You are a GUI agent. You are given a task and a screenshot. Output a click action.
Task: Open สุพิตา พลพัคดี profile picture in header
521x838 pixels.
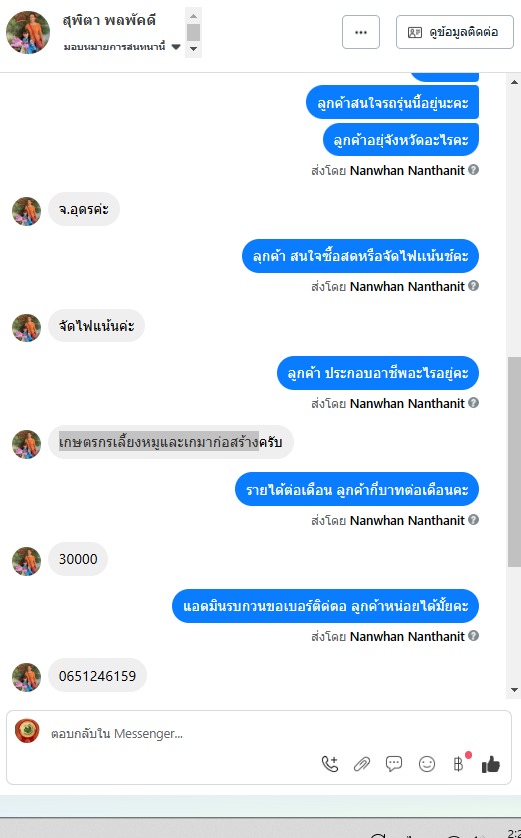(x=28, y=33)
